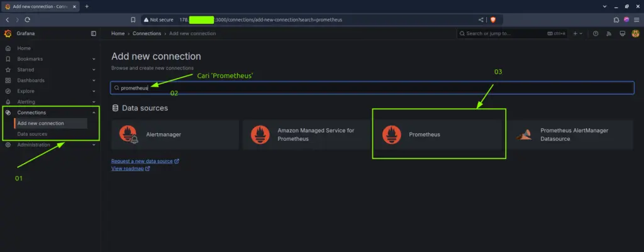This screenshot has height=252, width=644.
Task: Click the Connections plug icon
Action: (x=8, y=112)
